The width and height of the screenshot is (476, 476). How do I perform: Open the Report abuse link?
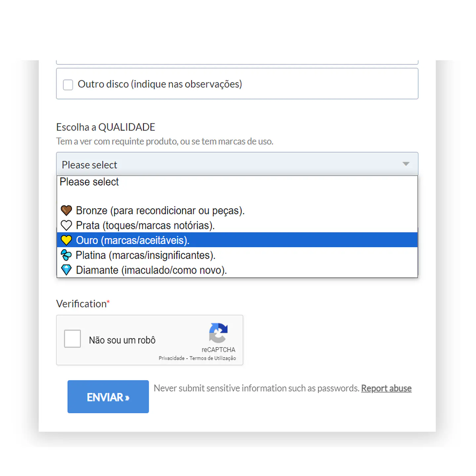386,388
